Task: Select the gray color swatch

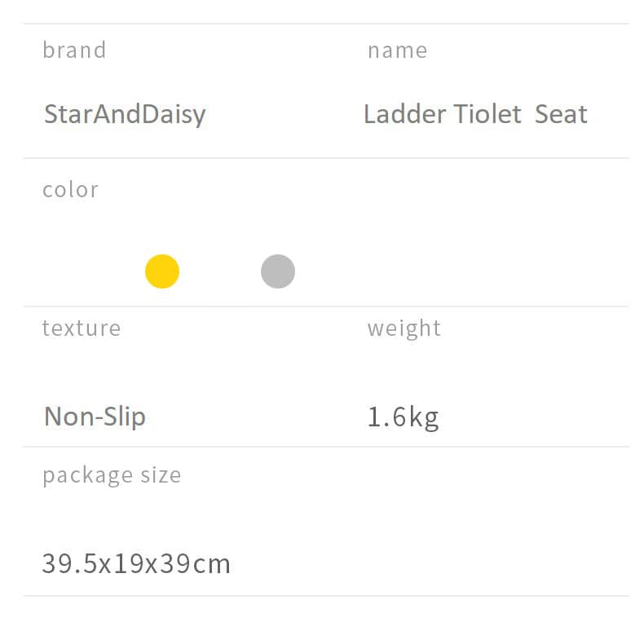Action: click(278, 271)
